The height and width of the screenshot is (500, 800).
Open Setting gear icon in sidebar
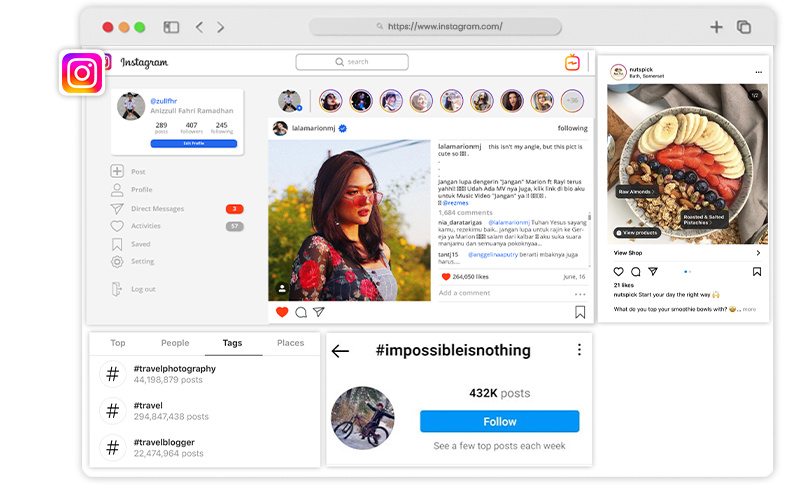(x=117, y=262)
